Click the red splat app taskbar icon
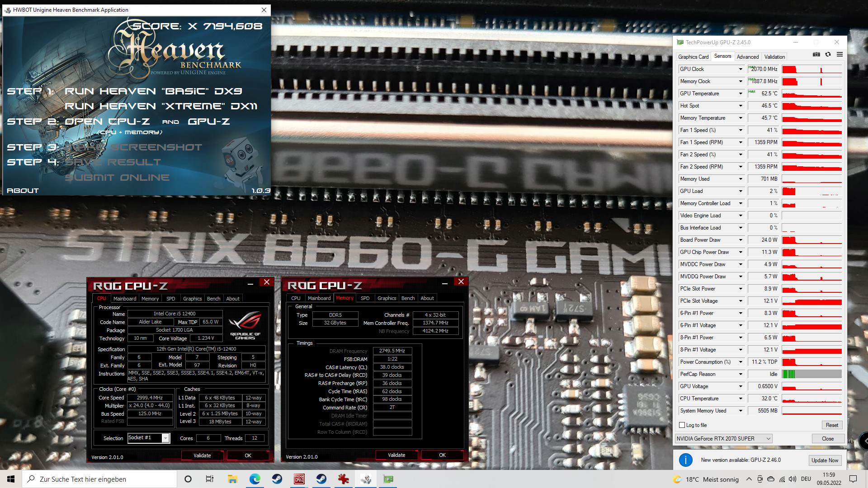The width and height of the screenshot is (868, 488). 344,479
